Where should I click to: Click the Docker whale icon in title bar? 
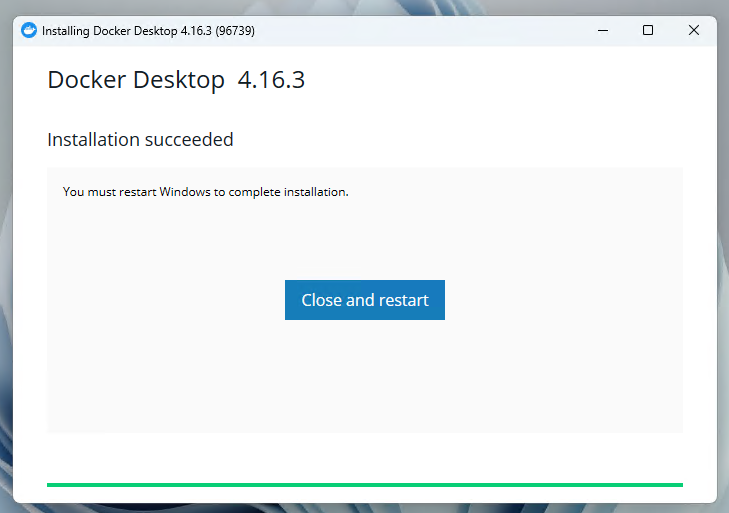29,31
